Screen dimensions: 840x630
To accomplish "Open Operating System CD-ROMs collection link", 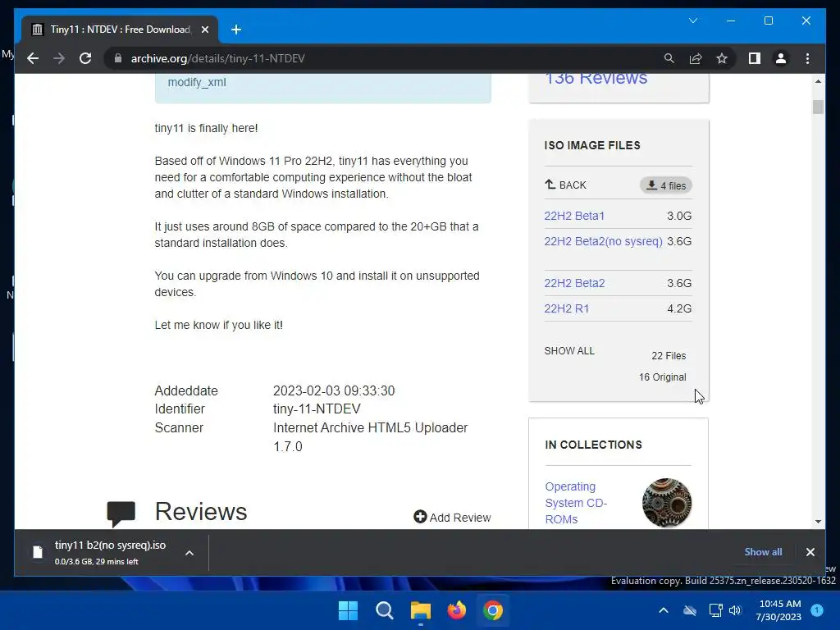I will tap(576, 503).
